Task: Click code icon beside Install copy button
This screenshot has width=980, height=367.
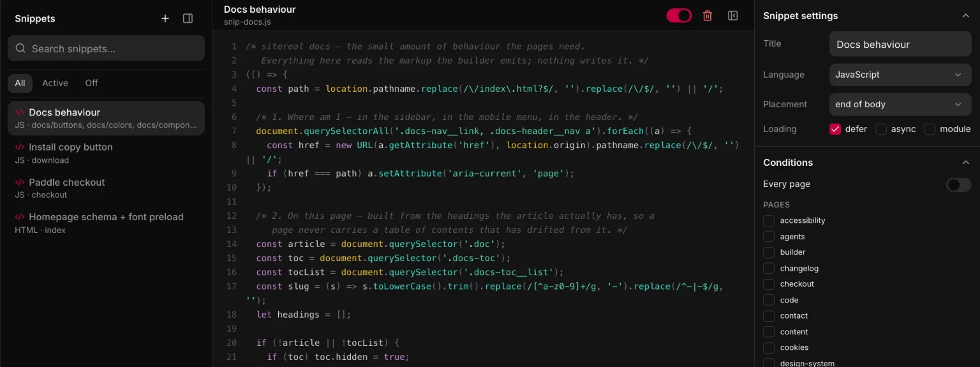Action: point(20,147)
